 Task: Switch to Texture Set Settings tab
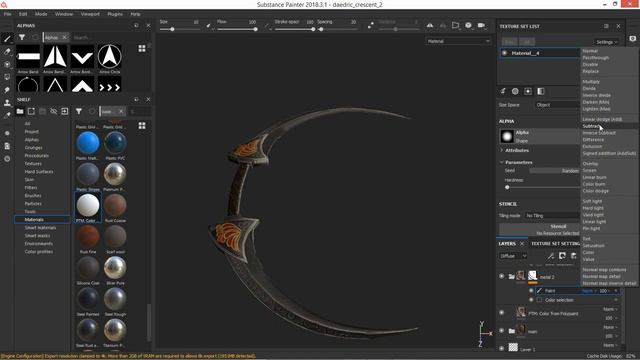click(x=556, y=244)
